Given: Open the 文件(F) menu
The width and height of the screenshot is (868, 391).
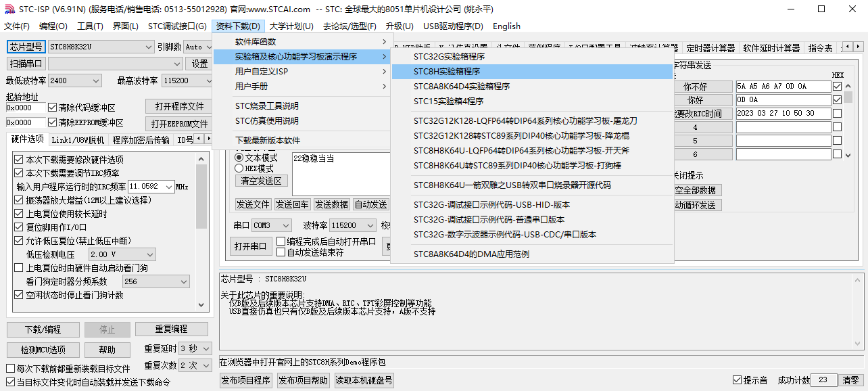Looking at the screenshot, I should tap(17, 26).
